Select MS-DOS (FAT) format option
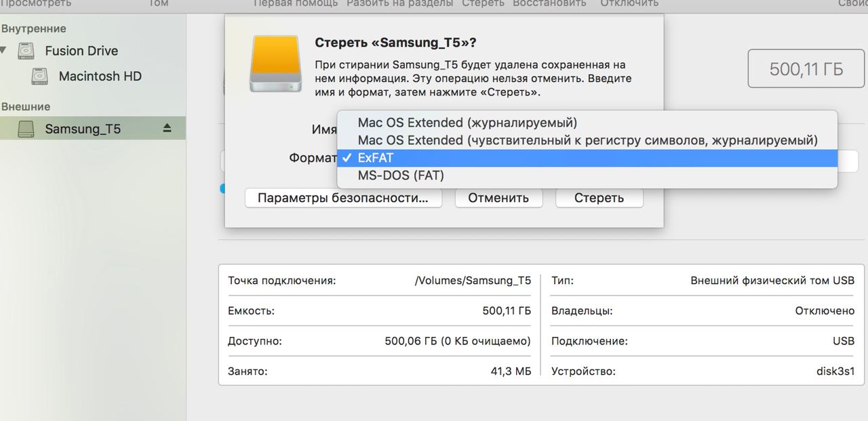This screenshot has width=868, height=421. 587,176
